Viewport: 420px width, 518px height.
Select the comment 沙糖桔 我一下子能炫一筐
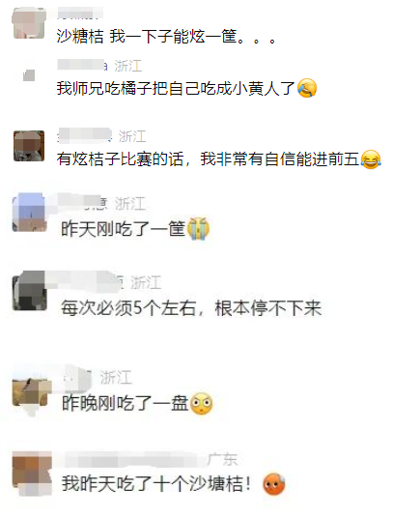(167, 36)
